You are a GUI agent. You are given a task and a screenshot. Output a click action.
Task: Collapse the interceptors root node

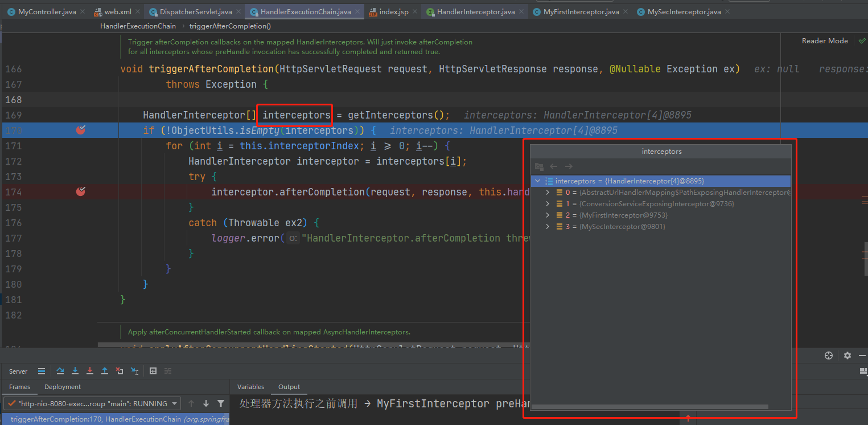(538, 181)
